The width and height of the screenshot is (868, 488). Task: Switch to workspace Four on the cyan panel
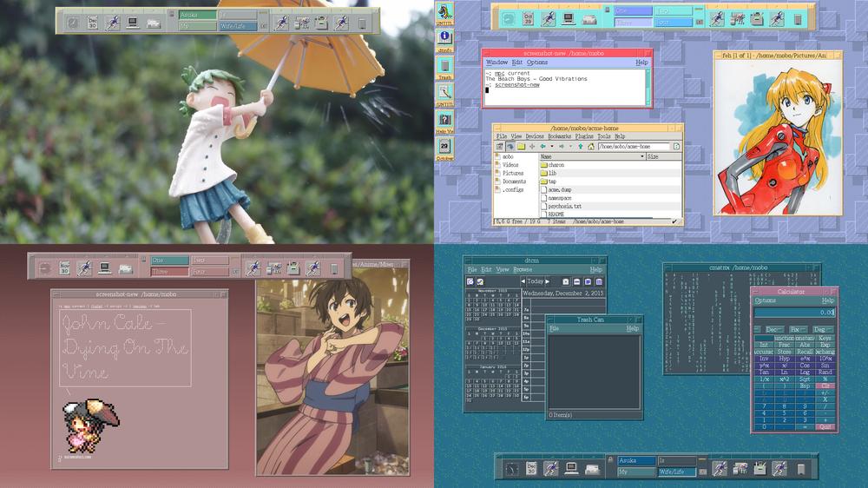pos(674,23)
